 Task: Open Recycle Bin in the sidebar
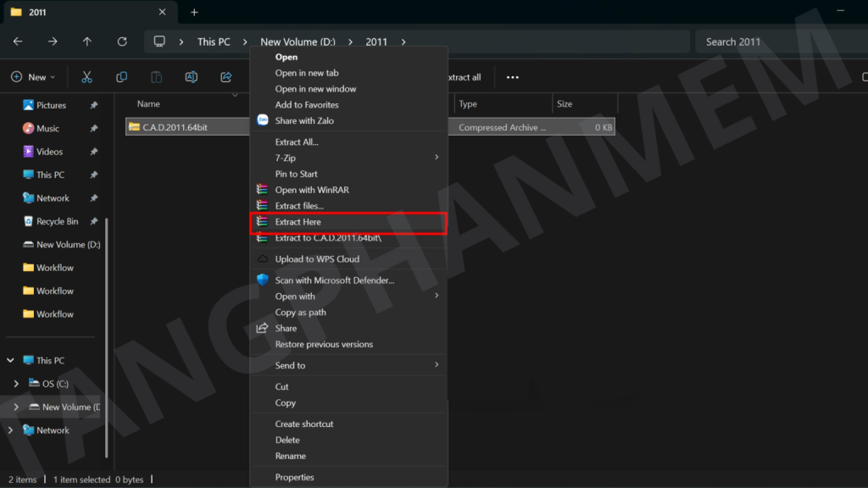[x=57, y=221]
